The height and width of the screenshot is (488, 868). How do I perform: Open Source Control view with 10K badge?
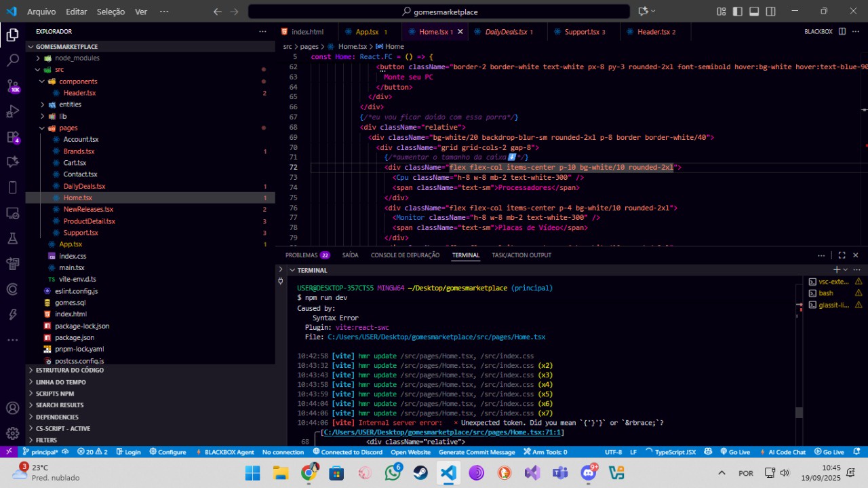click(12, 86)
